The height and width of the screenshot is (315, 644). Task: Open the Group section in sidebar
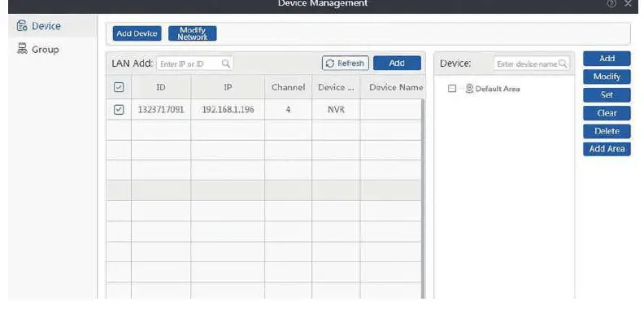pyautogui.click(x=53, y=50)
